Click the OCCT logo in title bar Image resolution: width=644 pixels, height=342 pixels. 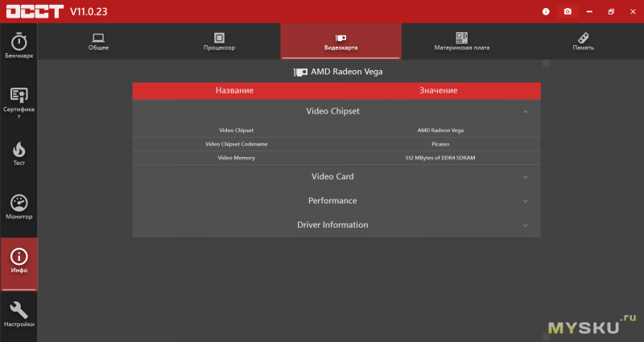pyautogui.click(x=35, y=11)
